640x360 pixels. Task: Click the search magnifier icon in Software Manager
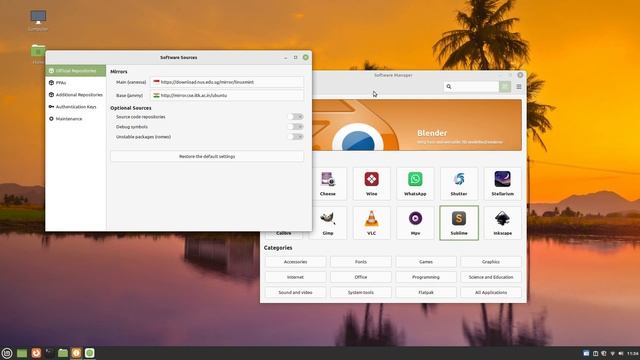pos(449,87)
